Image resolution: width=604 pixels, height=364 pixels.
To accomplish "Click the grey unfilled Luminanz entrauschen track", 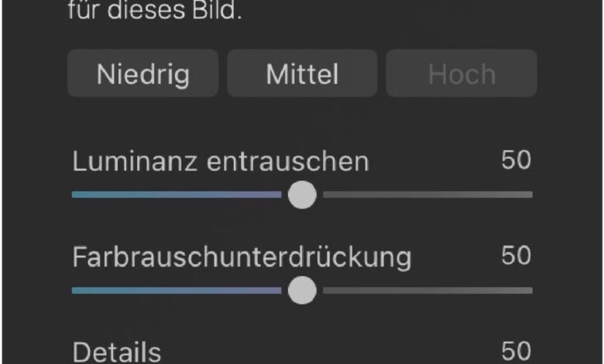I will coord(428,194).
